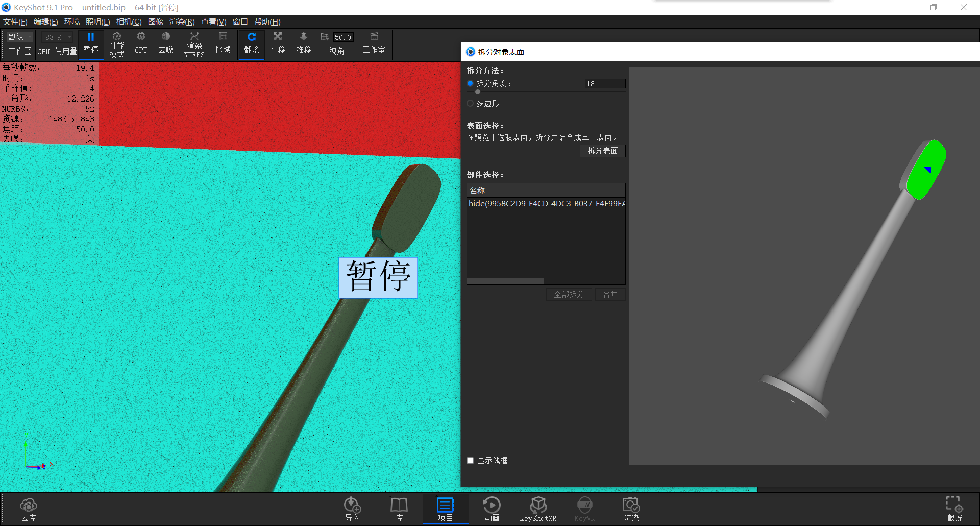This screenshot has height=526, width=980.
Task: Open the 云库 (Cloud Library)
Action: click(29, 509)
